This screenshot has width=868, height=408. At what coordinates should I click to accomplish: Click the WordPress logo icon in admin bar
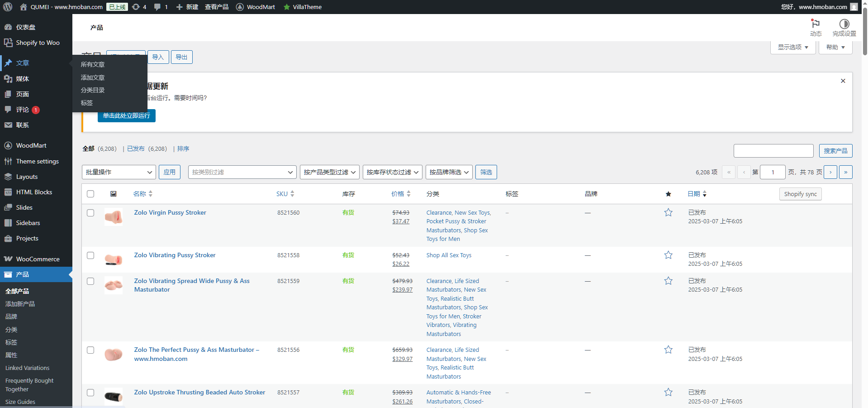pyautogui.click(x=8, y=7)
